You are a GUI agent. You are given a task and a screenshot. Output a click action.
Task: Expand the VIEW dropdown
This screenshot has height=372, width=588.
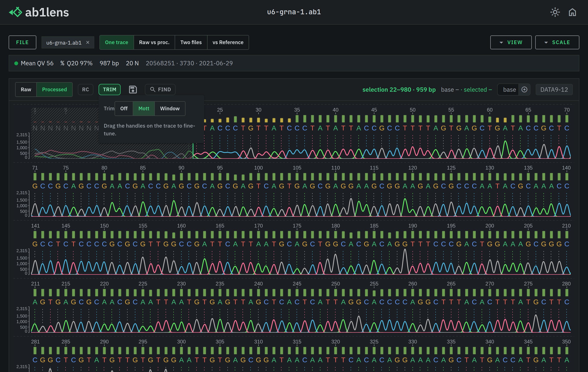tap(511, 43)
